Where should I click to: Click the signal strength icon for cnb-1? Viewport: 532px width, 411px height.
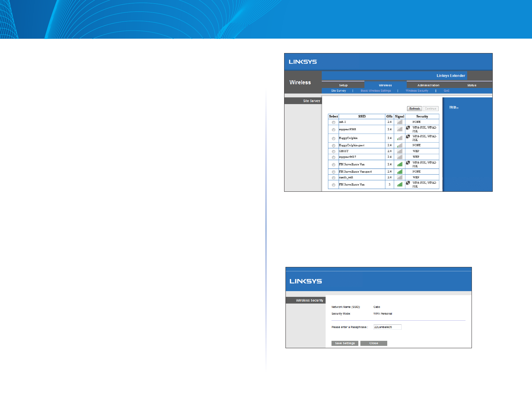(x=400, y=122)
